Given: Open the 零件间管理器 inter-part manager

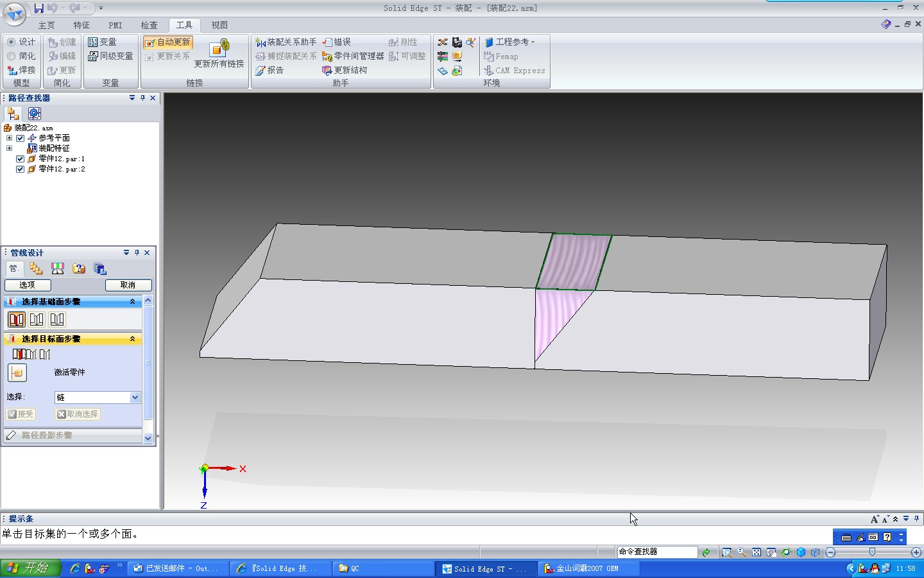Looking at the screenshot, I should click(353, 56).
